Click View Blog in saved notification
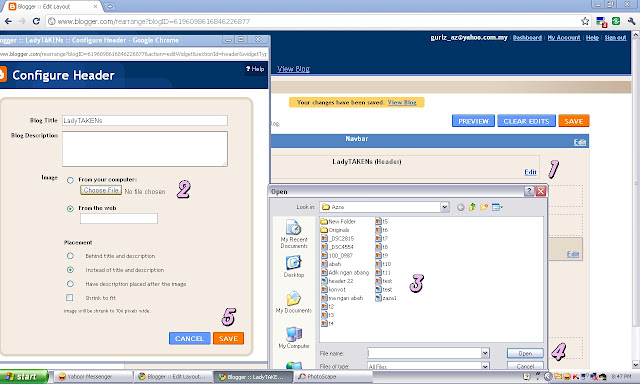The image size is (640, 384). pos(402,102)
